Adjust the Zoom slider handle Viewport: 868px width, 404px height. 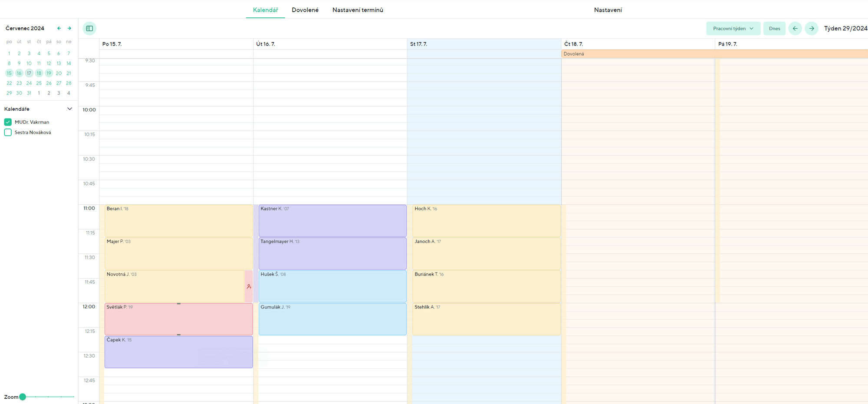23,397
